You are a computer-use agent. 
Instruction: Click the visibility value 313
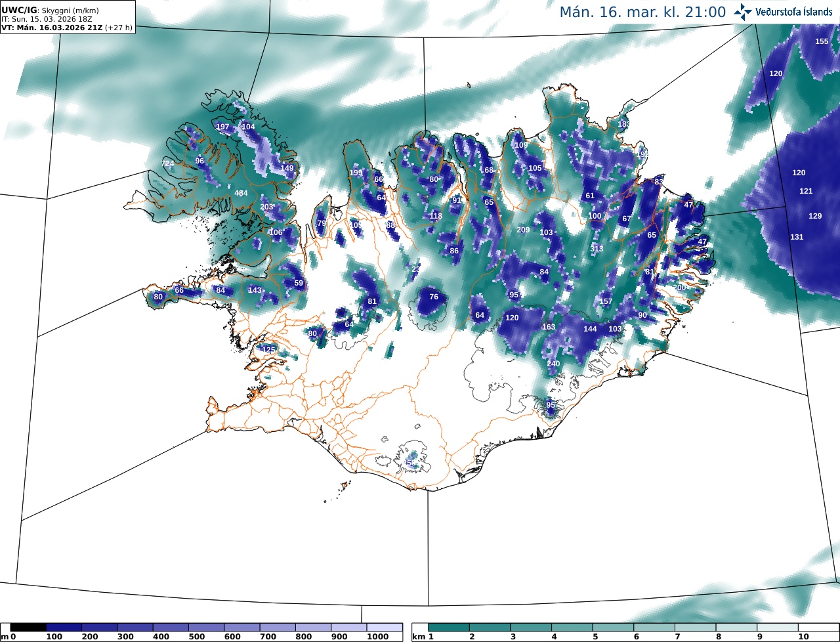pyautogui.click(x=597, y=249)
